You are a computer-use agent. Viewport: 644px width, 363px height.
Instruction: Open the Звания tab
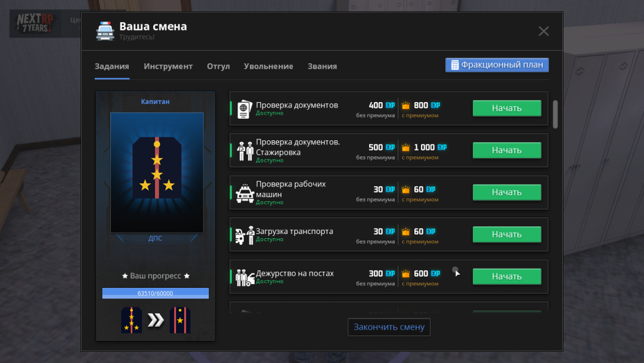click(x=322, y=66)
